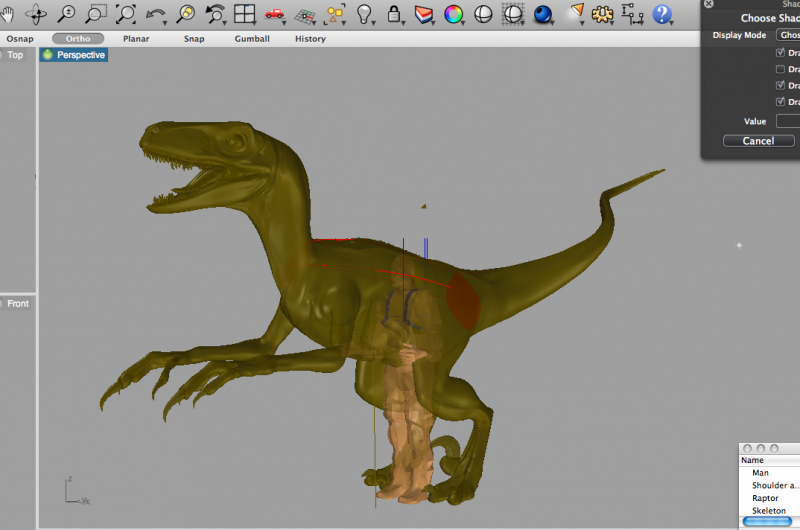The height and width of the screenshot is (530, 800).
Task: Click the rotate-around-magnifier view icon
Action: (x=215, y=14)
